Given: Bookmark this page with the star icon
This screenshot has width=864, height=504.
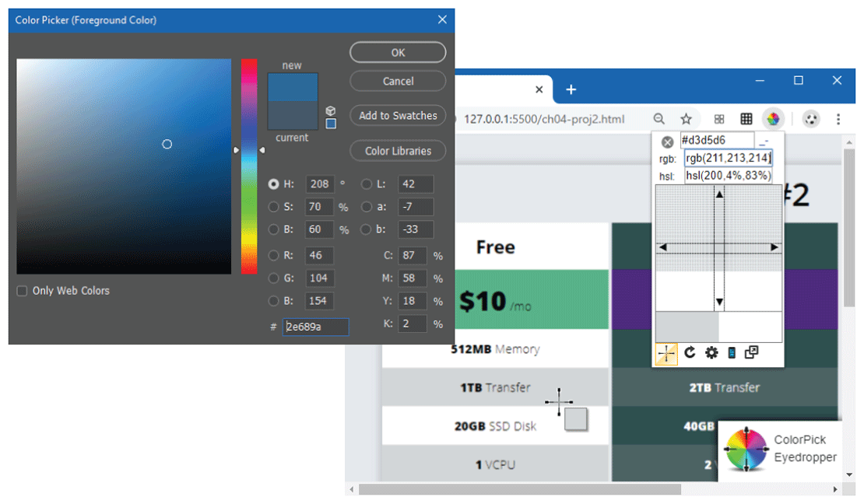Looking at the screenshot, I should point(686,119).
